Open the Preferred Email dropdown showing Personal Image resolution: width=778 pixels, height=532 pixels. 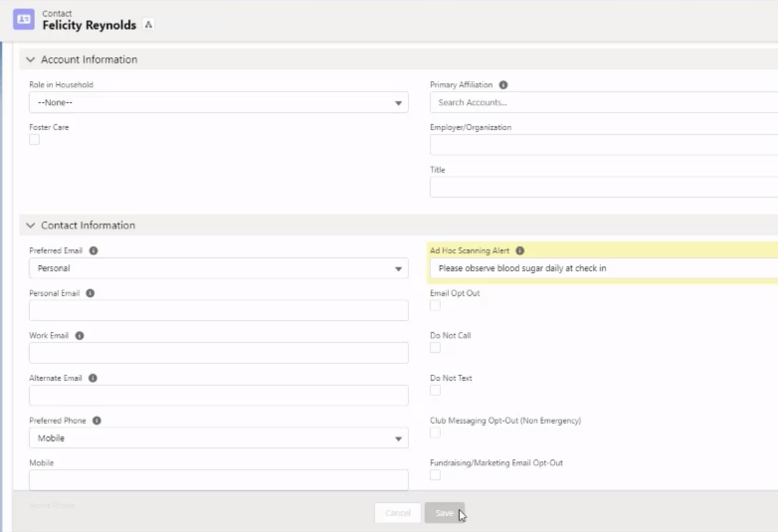(x=399, y=267)
